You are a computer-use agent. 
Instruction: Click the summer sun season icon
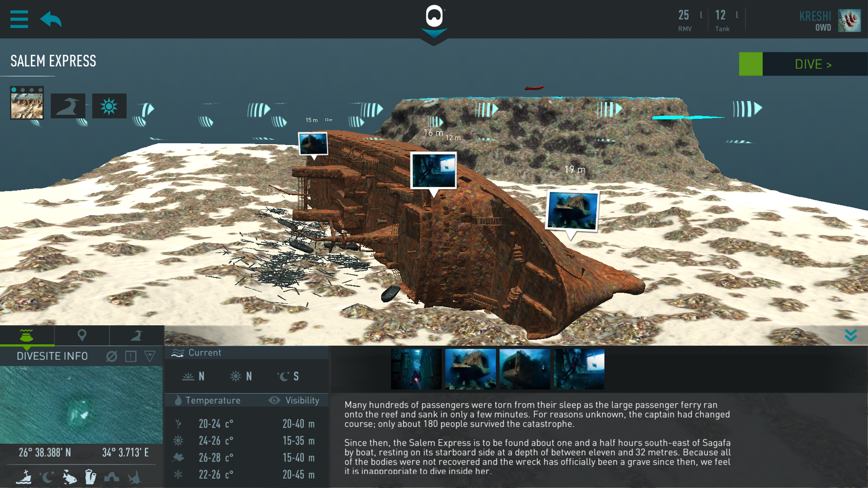(x=178, y=441)
